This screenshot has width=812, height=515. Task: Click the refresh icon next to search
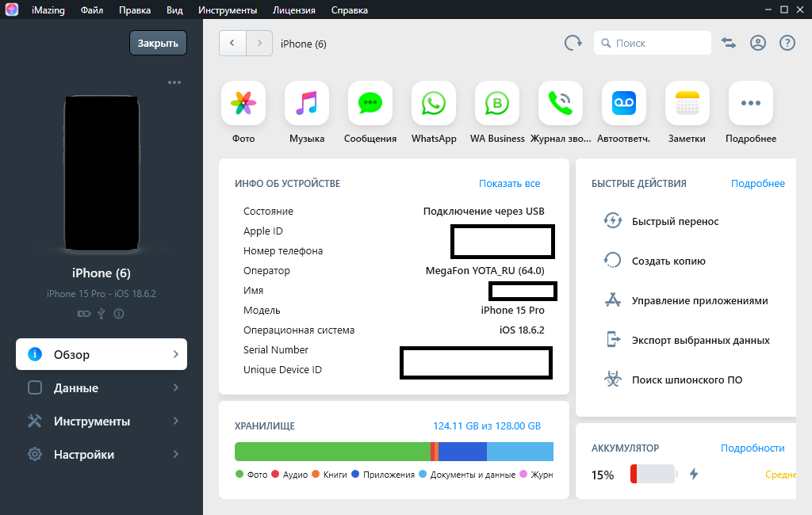573,43
